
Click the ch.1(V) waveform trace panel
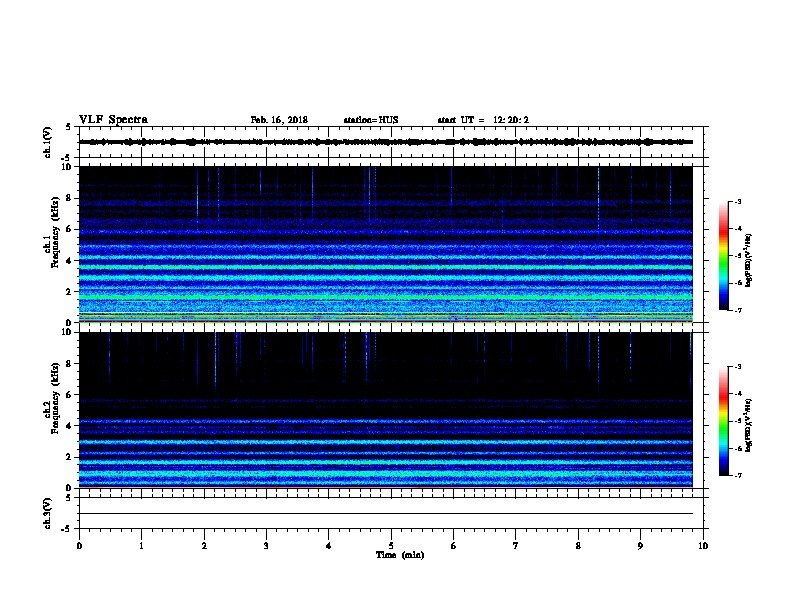[x=391, y=142]
